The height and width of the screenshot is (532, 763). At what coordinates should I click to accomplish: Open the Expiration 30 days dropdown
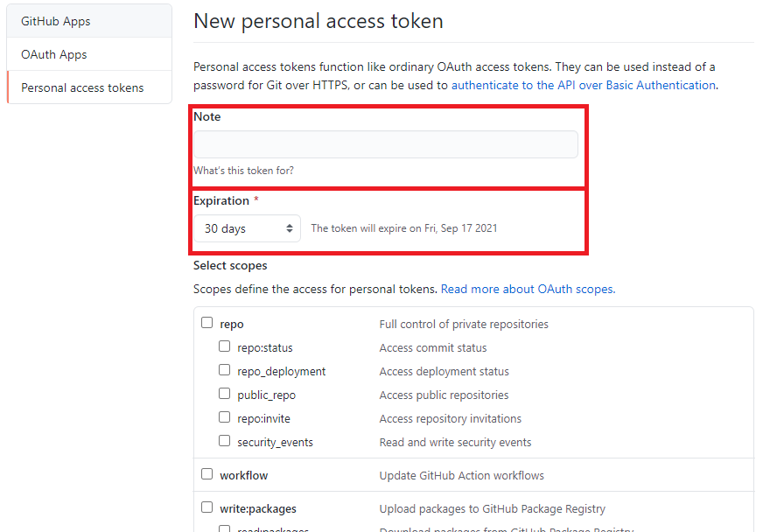[248, 228]
